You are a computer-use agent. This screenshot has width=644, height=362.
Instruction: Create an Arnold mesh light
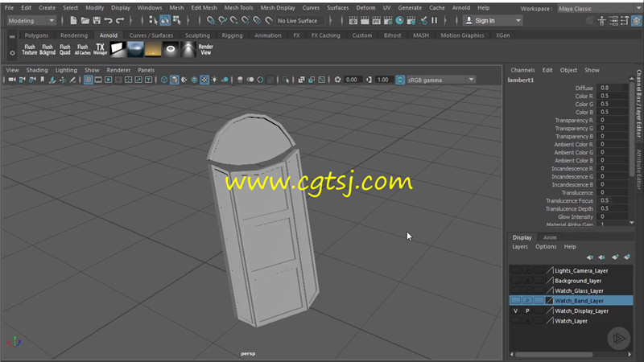(171, 49)
